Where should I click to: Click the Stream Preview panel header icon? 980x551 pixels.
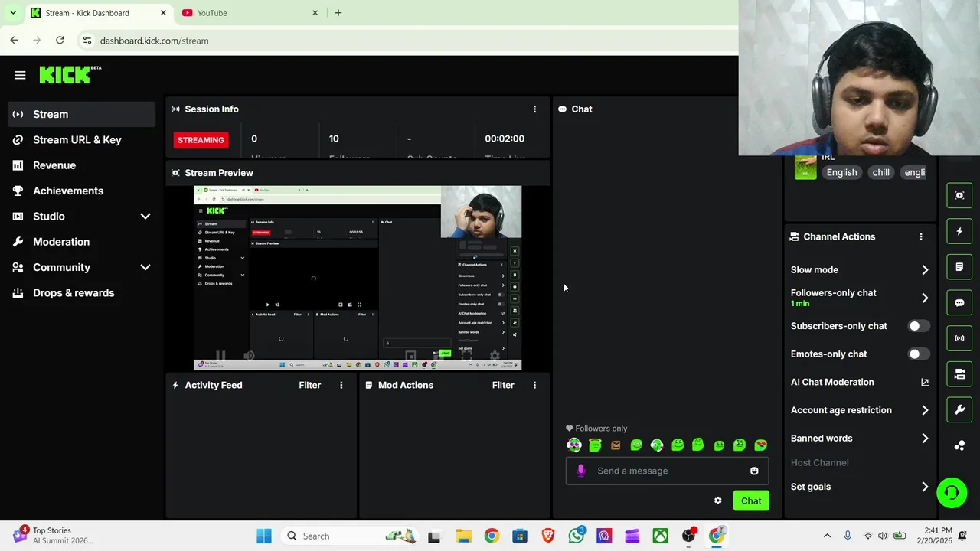176,173
